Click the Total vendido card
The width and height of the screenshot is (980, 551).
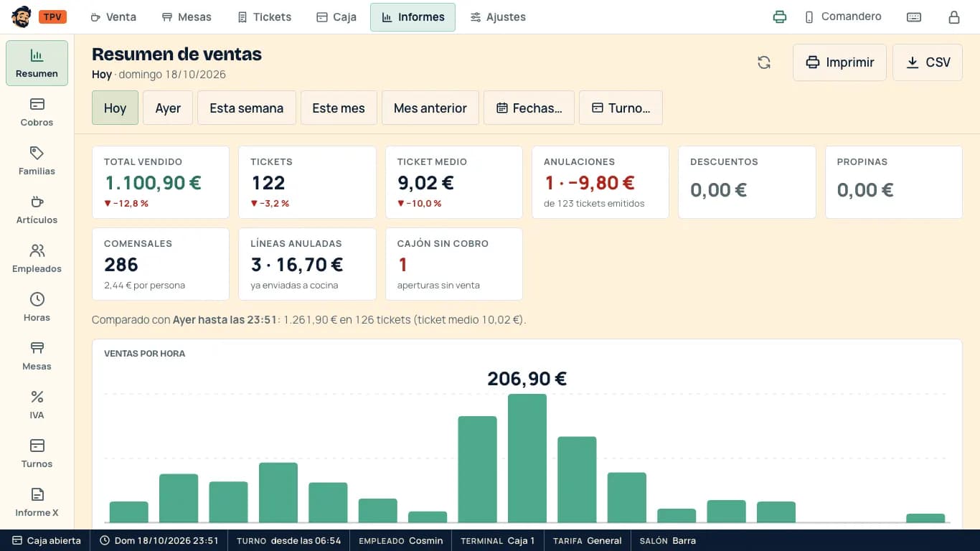[x=161, y=182]
